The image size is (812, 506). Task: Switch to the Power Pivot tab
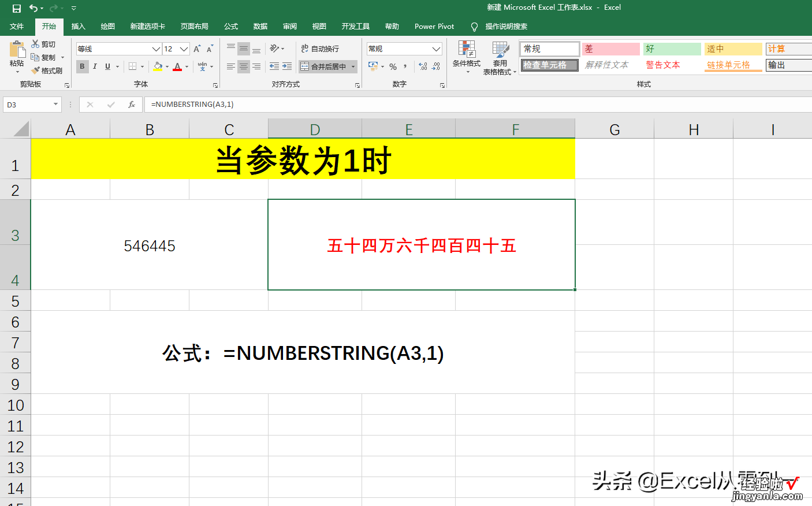(434, 27)
